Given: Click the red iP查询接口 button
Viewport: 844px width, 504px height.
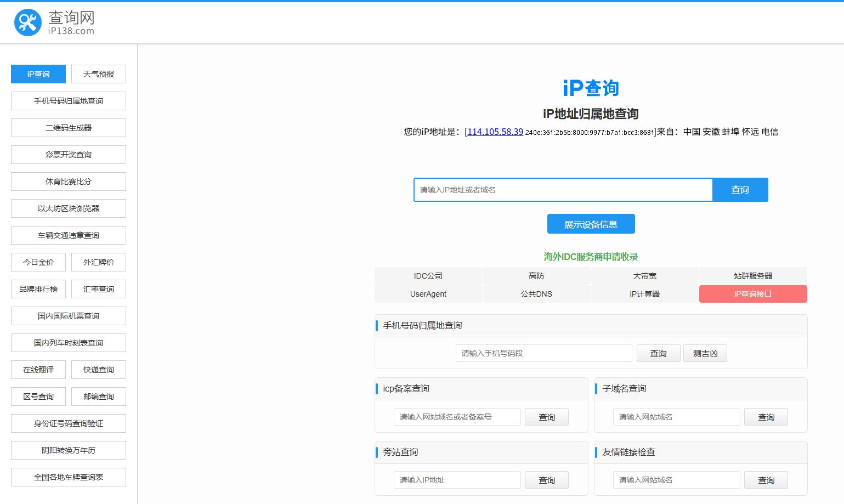Looking at the screenshot, I should point(753,294).
